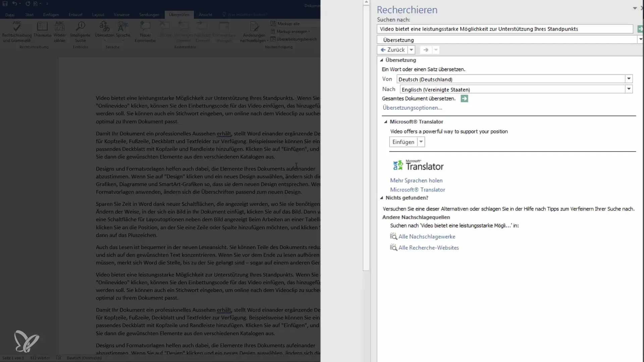This screenshot has width=644, height=362.
Task: Toggle the Überarbeitungsbereich pane
Action: click(294, 39)
